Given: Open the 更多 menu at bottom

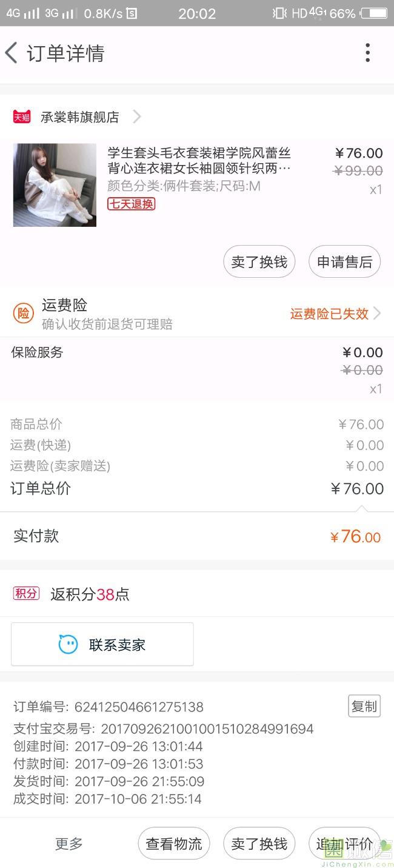Looking at the screenshot, I should (69, 844).
